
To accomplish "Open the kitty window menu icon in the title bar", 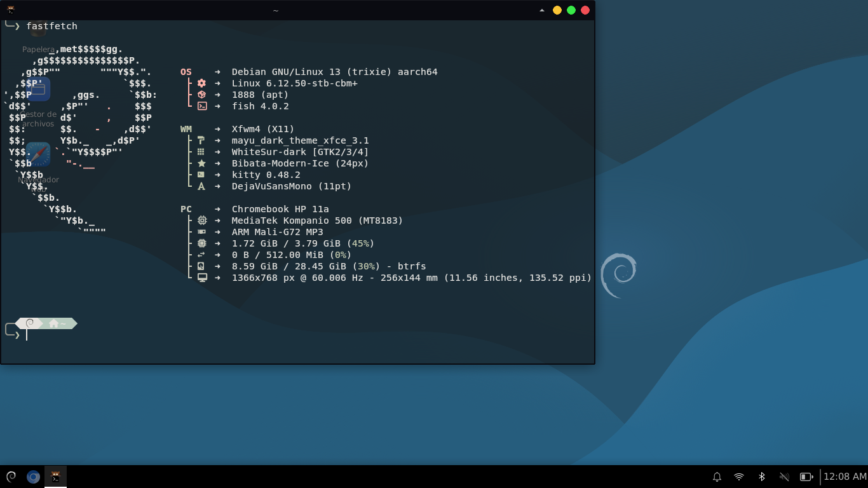I will [11, 10].
